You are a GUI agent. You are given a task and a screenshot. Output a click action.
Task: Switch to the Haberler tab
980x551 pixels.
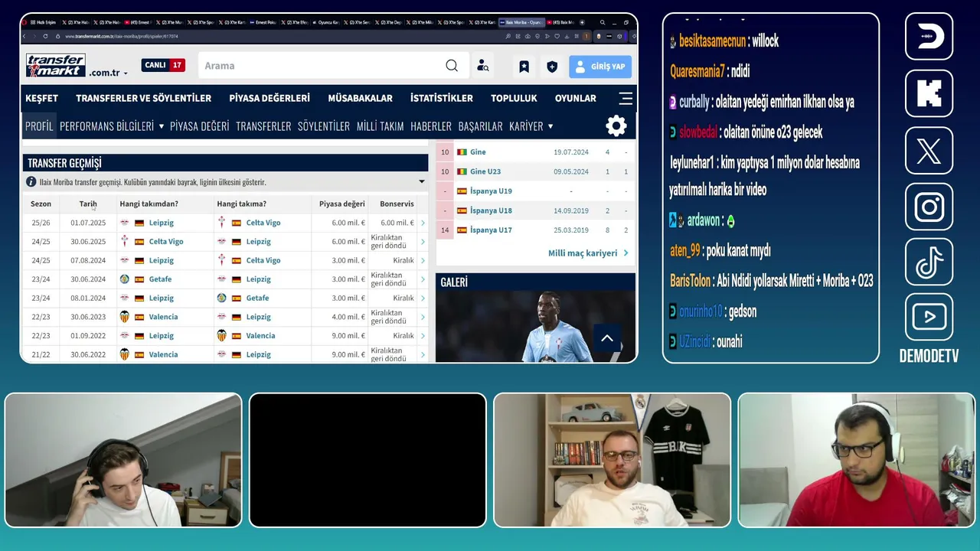click(431, 126)
